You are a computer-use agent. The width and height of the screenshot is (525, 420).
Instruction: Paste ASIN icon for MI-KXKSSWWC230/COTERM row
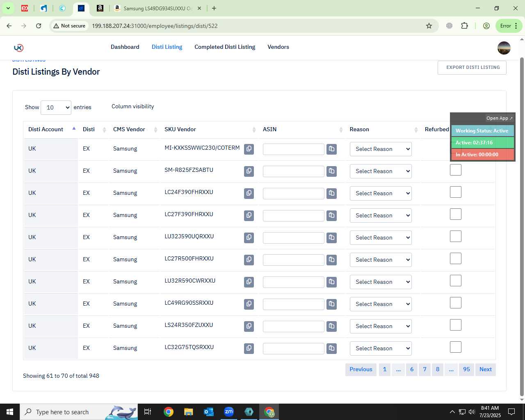[x=332, y=149]
